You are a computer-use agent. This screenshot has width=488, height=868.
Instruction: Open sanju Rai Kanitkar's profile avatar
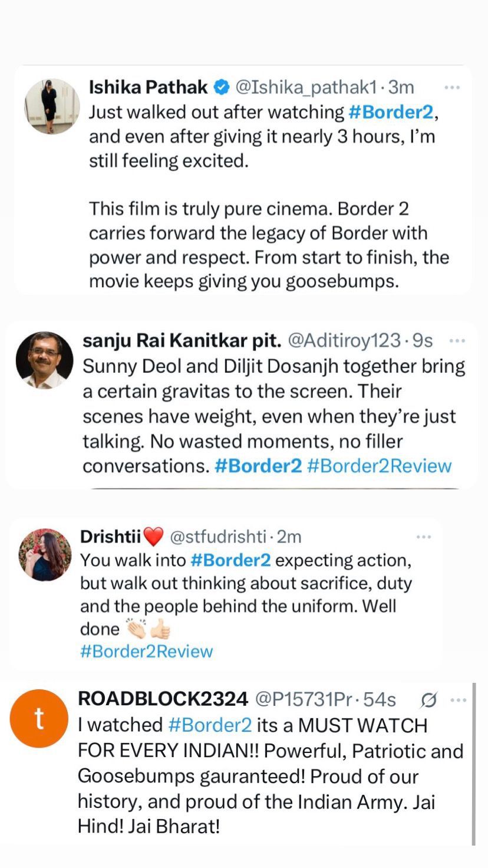pyautogui.click(x=45, y=360)
